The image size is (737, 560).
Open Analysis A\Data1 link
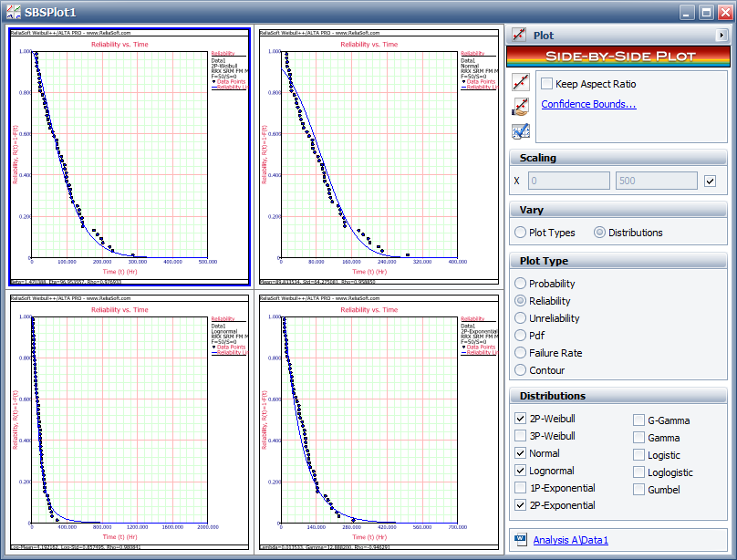coord(570,540)
